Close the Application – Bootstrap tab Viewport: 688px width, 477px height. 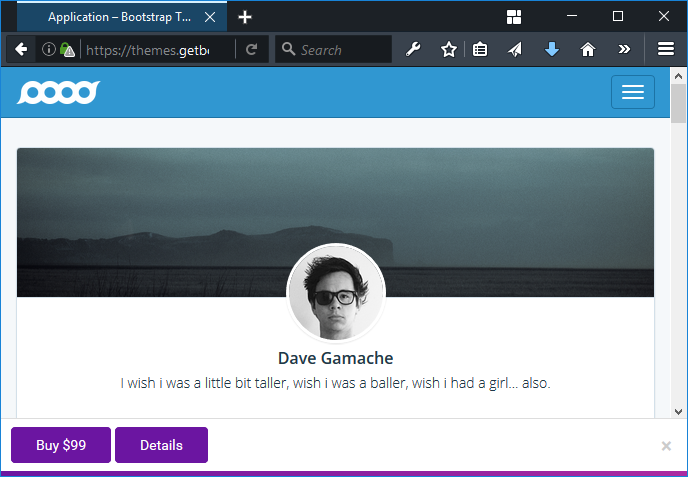(210, 17)
